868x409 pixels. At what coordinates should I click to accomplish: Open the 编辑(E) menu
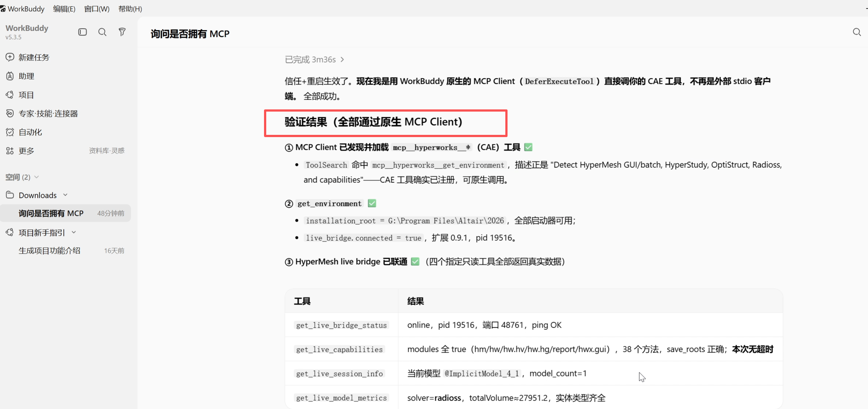pyautogui.click(x=64, y=9)
